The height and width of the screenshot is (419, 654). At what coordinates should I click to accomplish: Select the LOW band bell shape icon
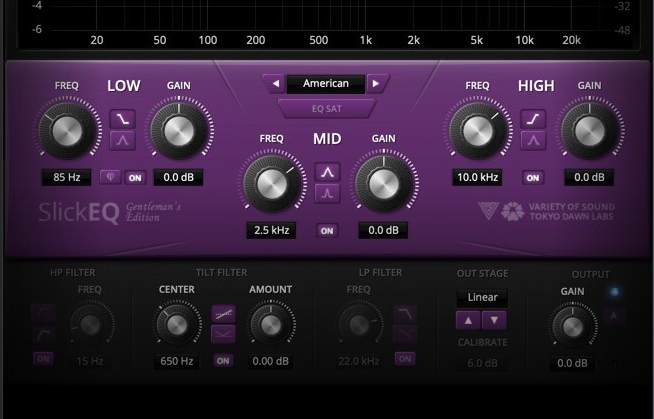(x=123, y=141)
